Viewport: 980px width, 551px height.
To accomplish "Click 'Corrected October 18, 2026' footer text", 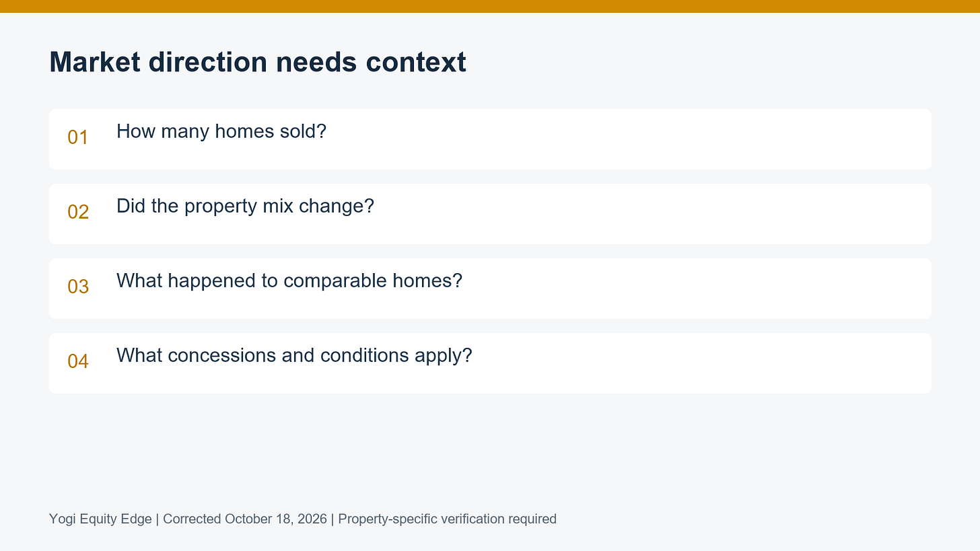I will pos(245,519).
